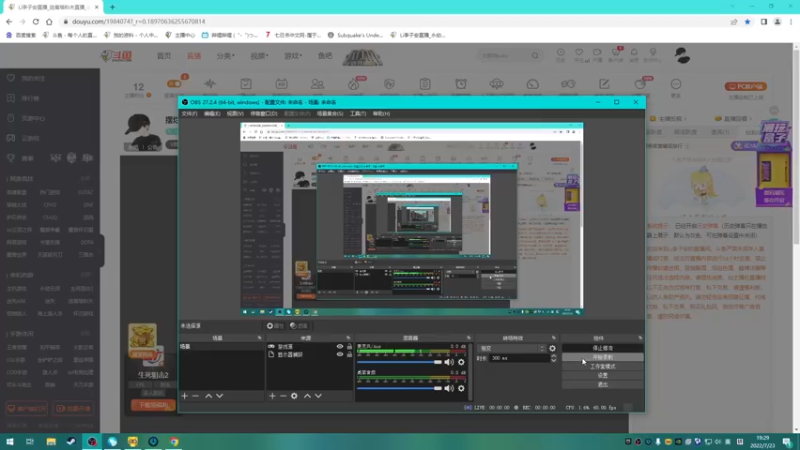Click the pencil edit icon in Douyu streamer toolbar
Viewport: 800px width, 450px height.
click(x=604, y=84)
